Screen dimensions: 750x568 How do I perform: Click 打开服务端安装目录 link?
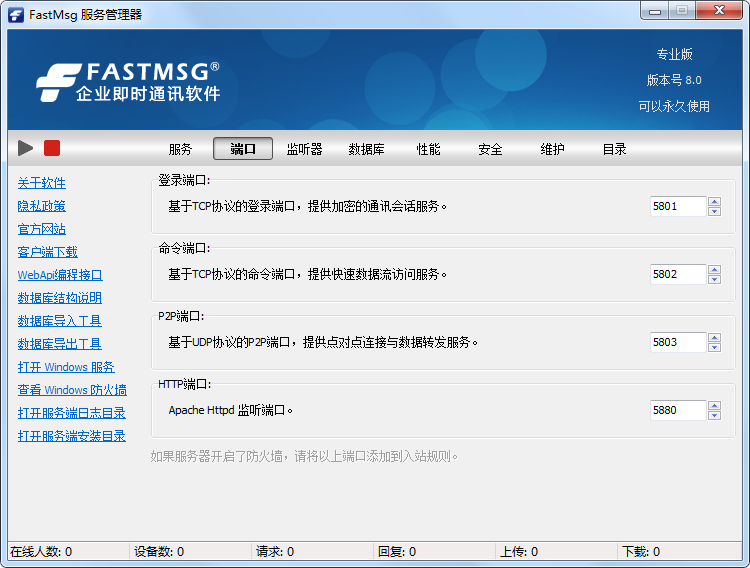click(72, 436)
